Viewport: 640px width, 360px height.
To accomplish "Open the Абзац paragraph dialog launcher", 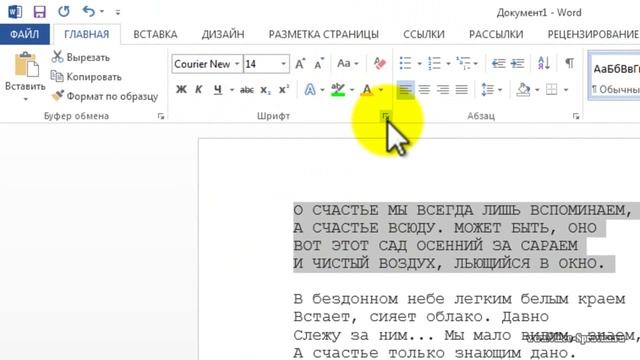I will pyautogui.click(x=576, y=117).
